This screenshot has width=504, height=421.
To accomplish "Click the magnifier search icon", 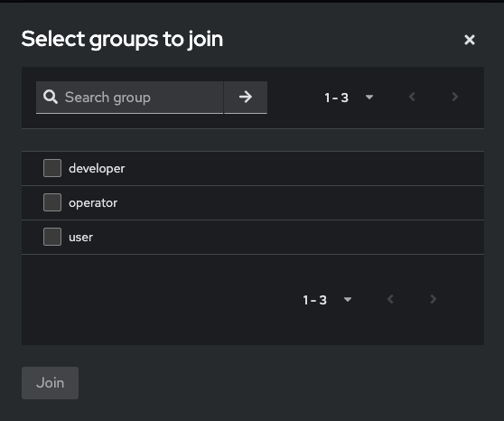I will pyautogui.click(x=51, y=97).
